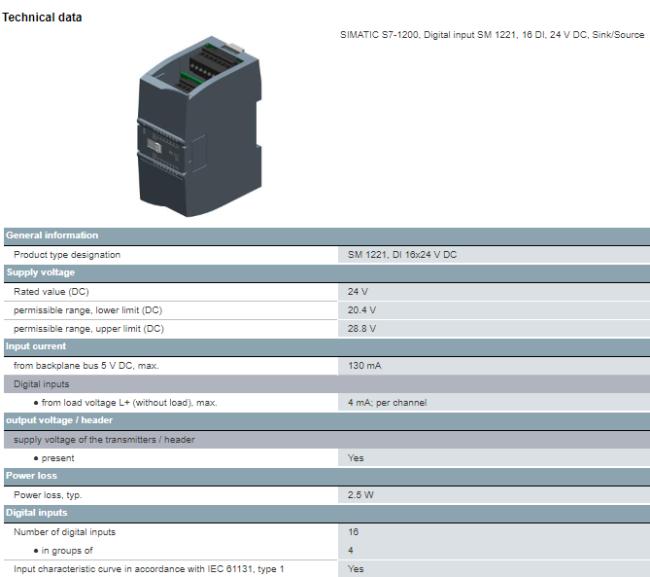650x577 pixels.
Task: Click the 4 mA; per channel value
Action: (387, 403)
